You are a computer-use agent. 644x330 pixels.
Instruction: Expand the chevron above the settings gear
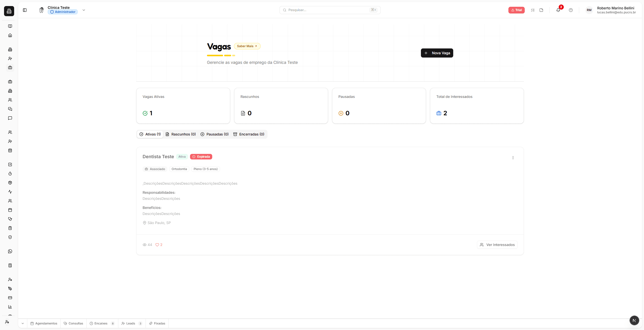click(22, 323)
